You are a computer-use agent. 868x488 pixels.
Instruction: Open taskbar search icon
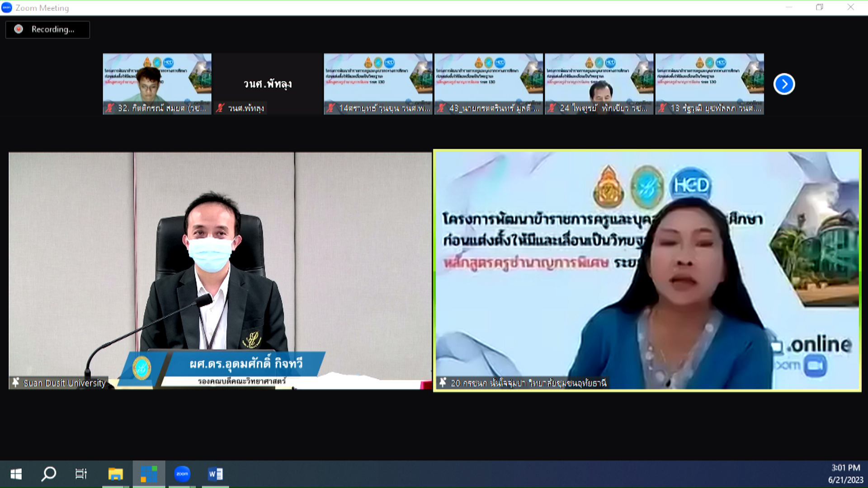tap(49, 474)
